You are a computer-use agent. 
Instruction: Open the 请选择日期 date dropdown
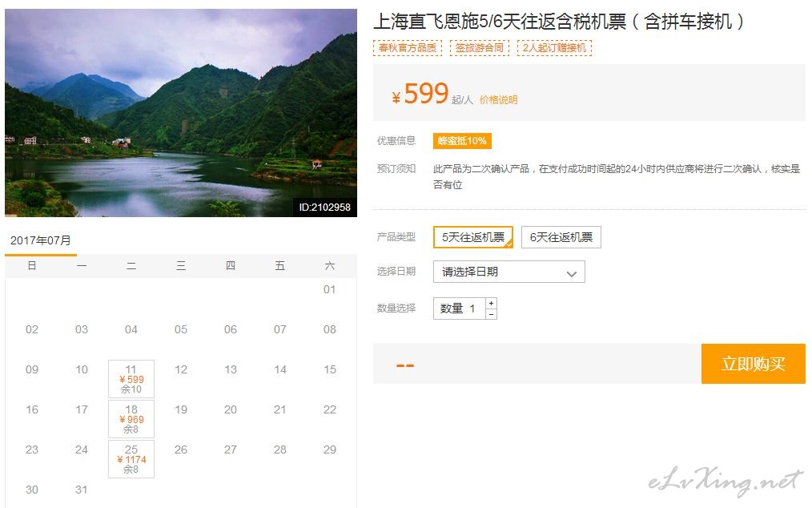click(x=509, y=272)
